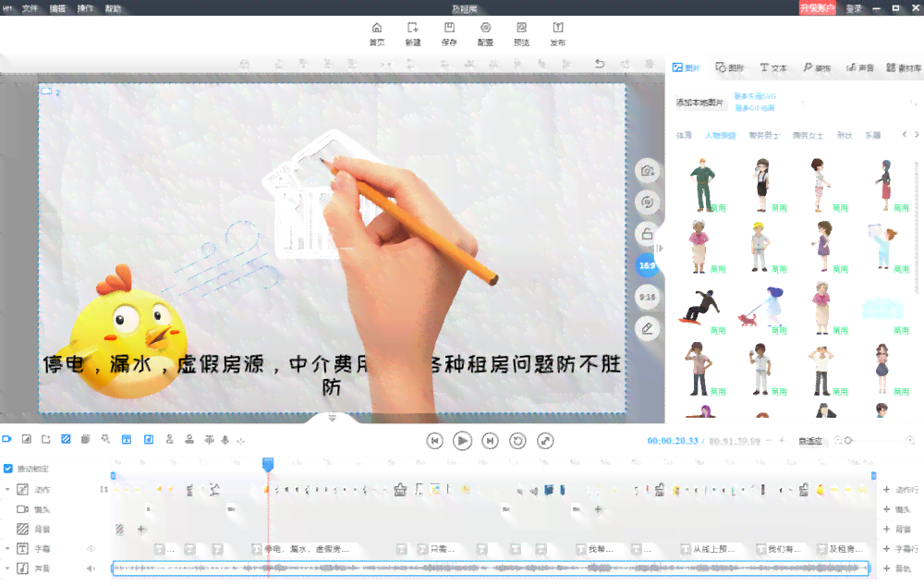Click the red 升级账户 button

818,8
